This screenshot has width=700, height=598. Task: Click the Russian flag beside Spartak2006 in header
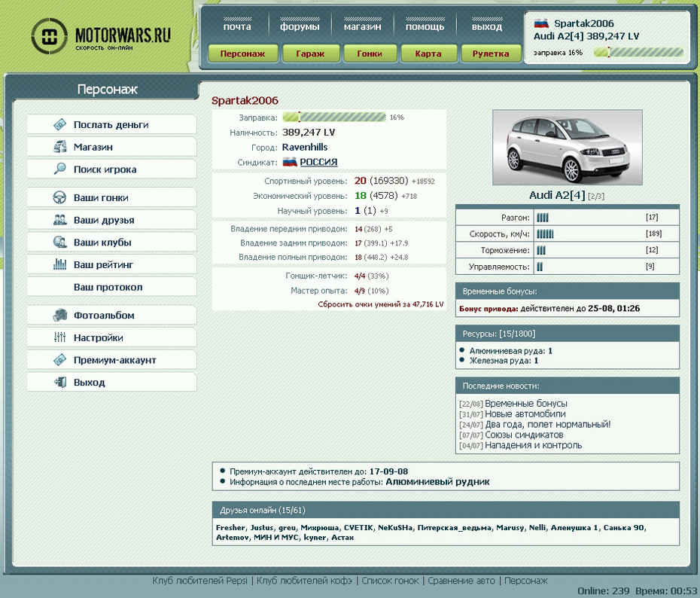[x=541, y=23]
